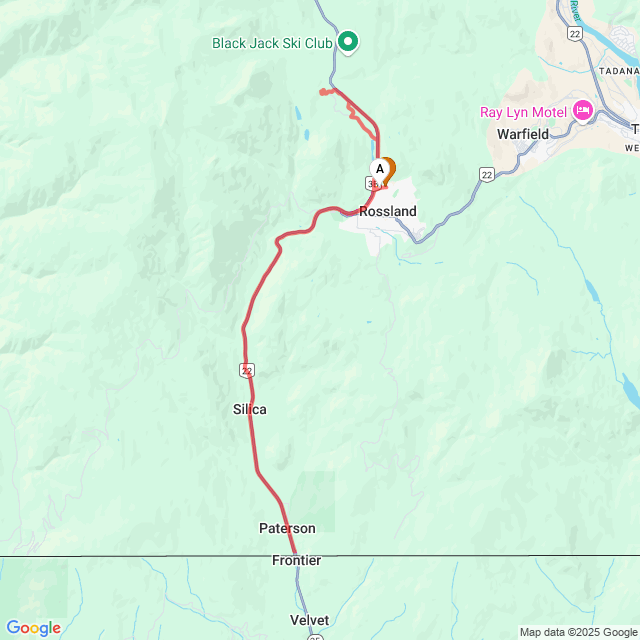Click the orange marker behind marker A
Screen dimensions: 640x640
click(x=390, y=168)
